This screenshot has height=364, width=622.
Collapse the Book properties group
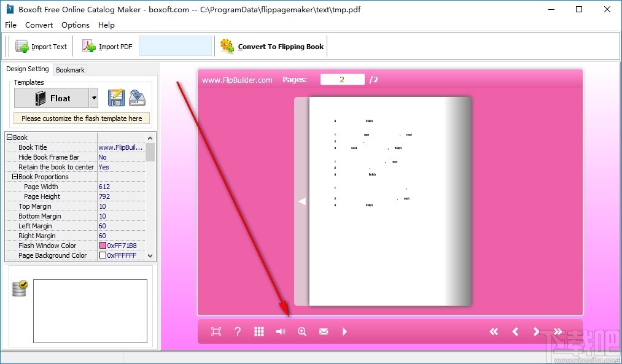coord(8,137)
